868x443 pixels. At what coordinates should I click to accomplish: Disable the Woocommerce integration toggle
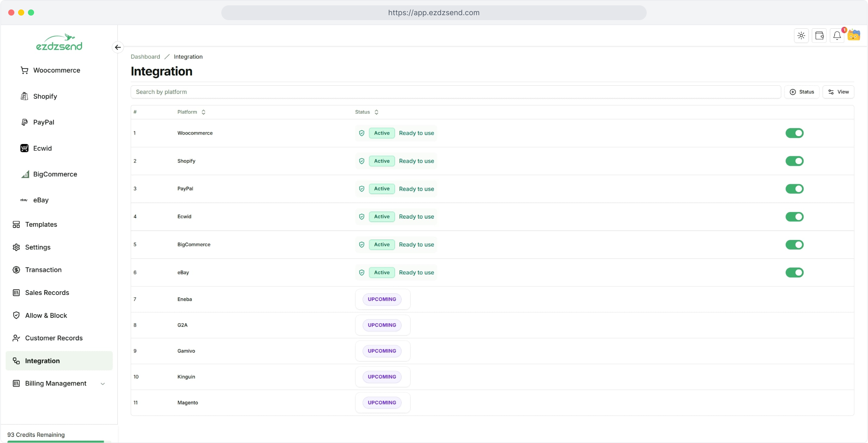794,133
